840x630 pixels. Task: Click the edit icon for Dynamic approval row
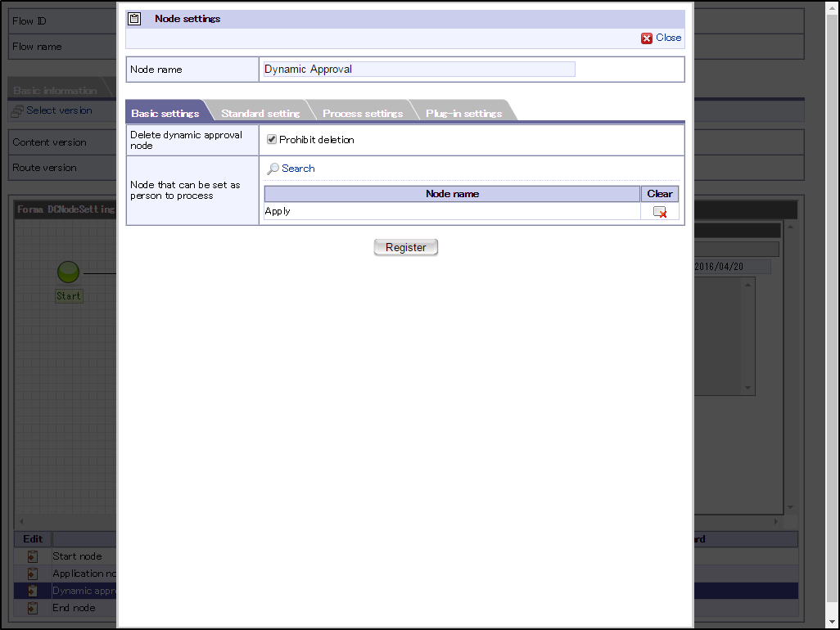coord(33,591)
